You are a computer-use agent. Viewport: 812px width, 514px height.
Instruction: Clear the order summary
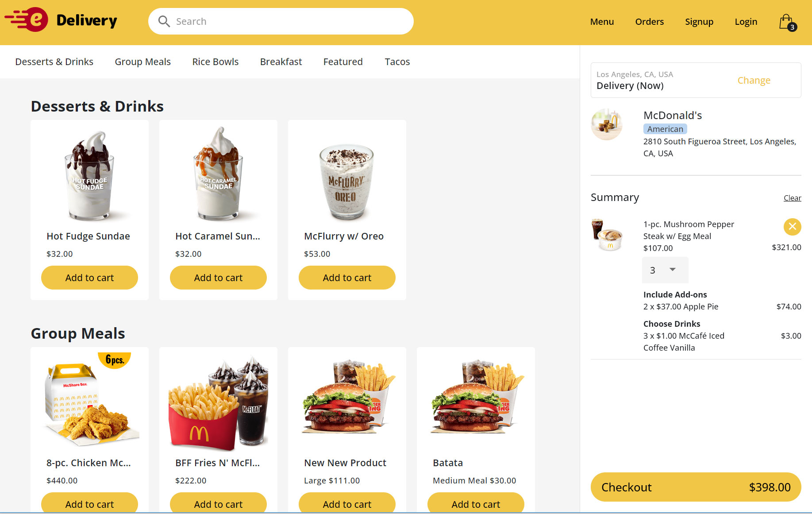[x=792, y=198]
